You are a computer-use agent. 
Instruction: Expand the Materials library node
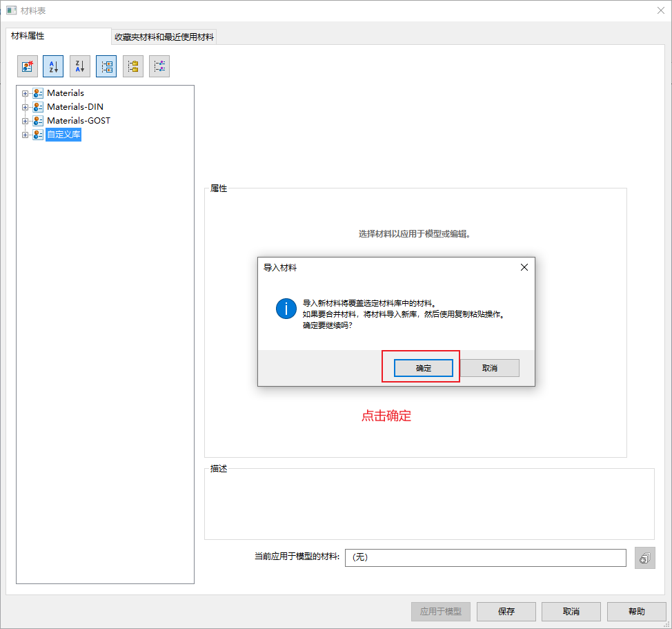point(25,93)
